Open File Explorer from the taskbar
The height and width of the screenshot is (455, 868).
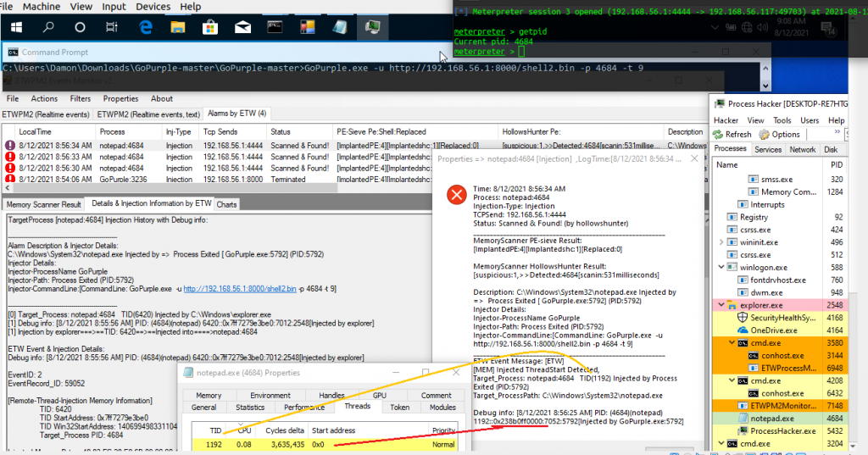[x=178, y=27]
